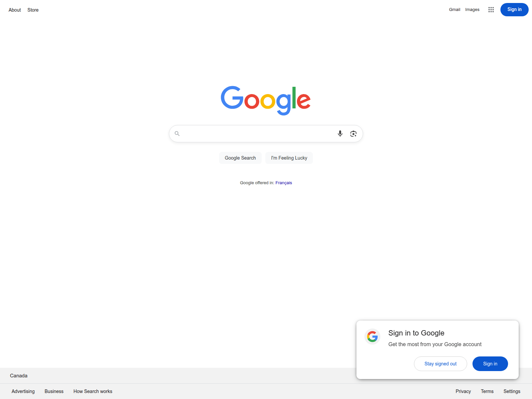Click the large Google logo

(266, 101)
